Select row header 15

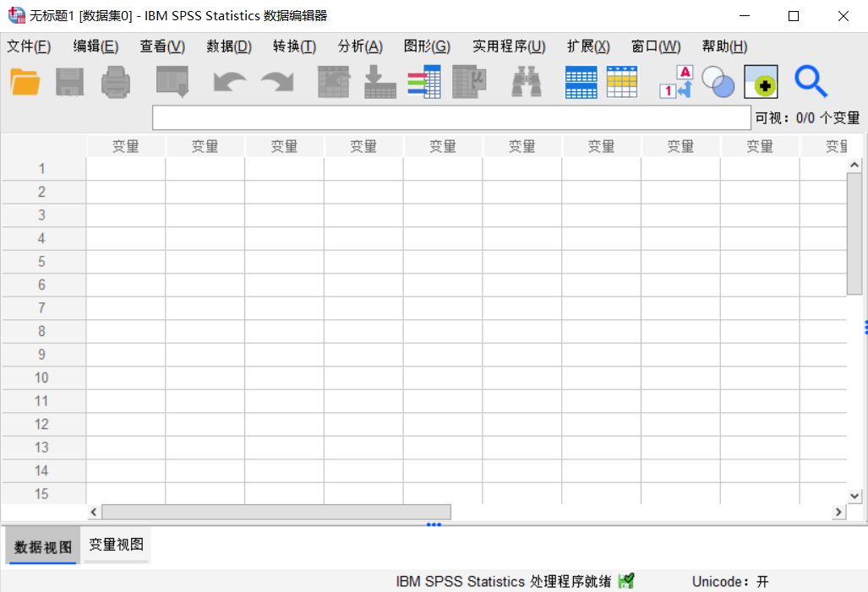click(x=43, y=493)
